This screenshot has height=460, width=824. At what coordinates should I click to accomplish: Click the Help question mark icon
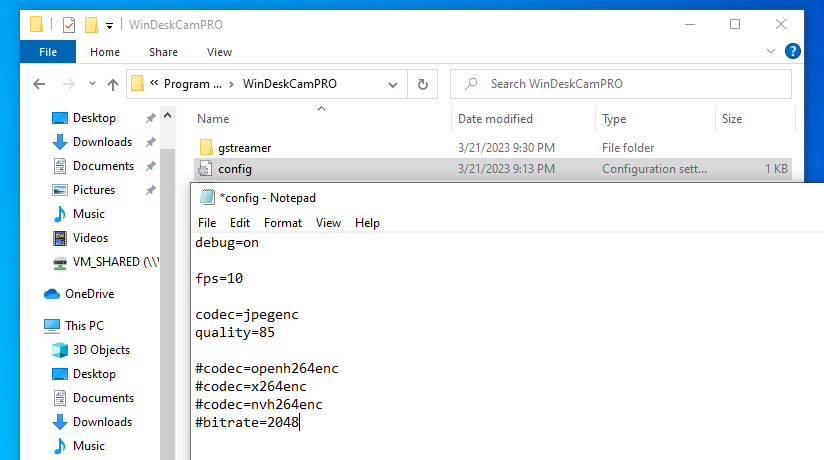pyautogui.click(x=792, y=52)
